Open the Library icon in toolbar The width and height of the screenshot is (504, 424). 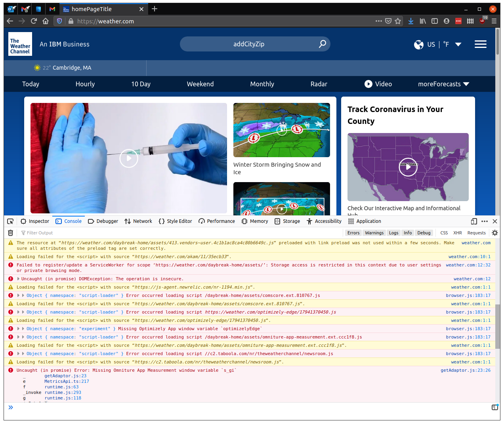[423, 21]
